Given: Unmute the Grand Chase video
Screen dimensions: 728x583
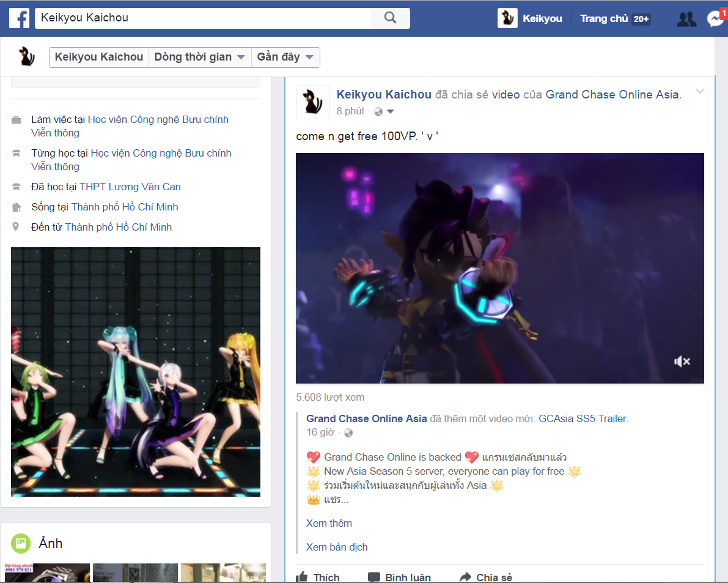Looking at the screenshot, I should [x=682, y=361].
